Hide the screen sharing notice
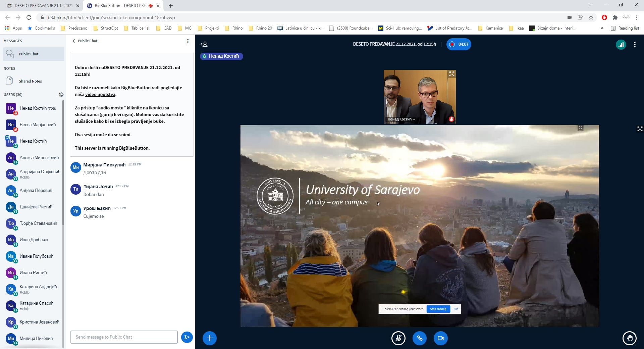Screen dimensions: 644x349 tap(455, 309)
